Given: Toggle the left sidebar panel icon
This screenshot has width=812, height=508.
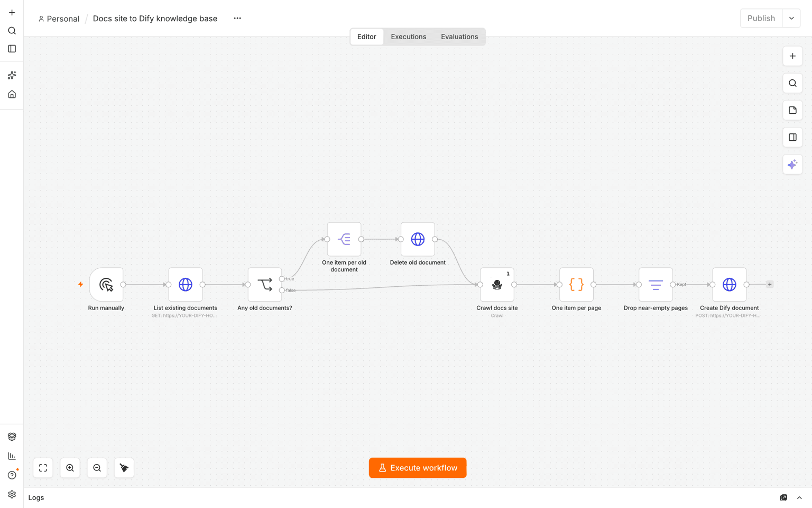Looking at the screenshot, I should tap(12, 49).
